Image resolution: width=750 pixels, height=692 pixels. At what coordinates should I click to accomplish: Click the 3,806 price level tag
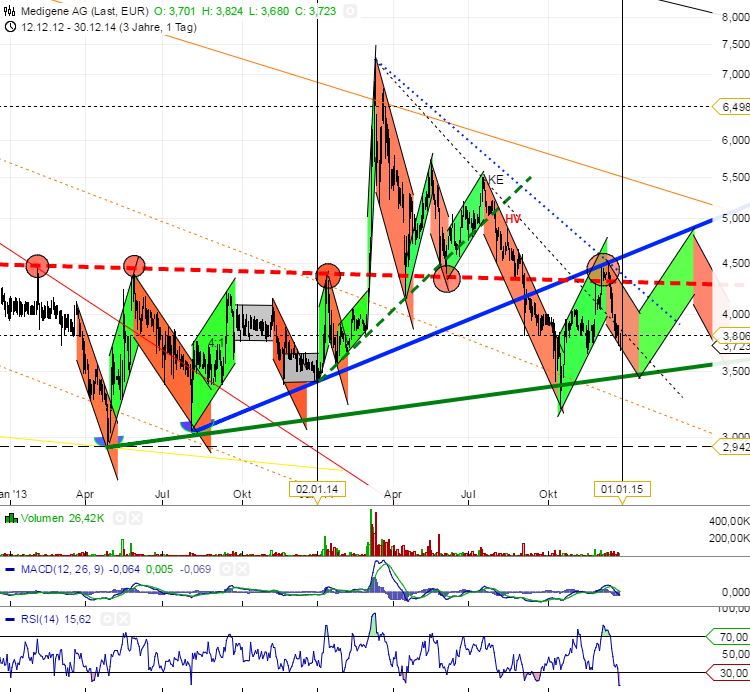[732, 335]
